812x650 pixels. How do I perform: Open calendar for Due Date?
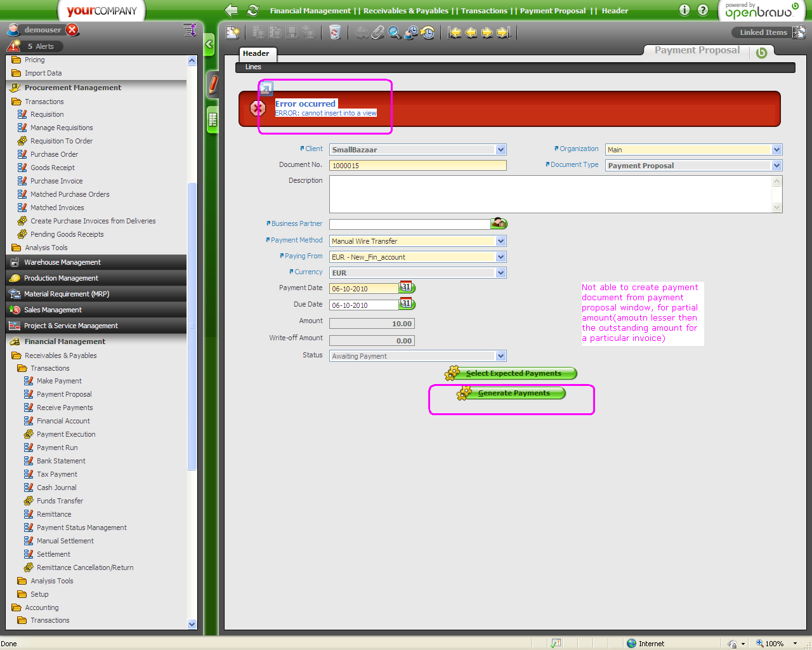click(x=407, y=304)
